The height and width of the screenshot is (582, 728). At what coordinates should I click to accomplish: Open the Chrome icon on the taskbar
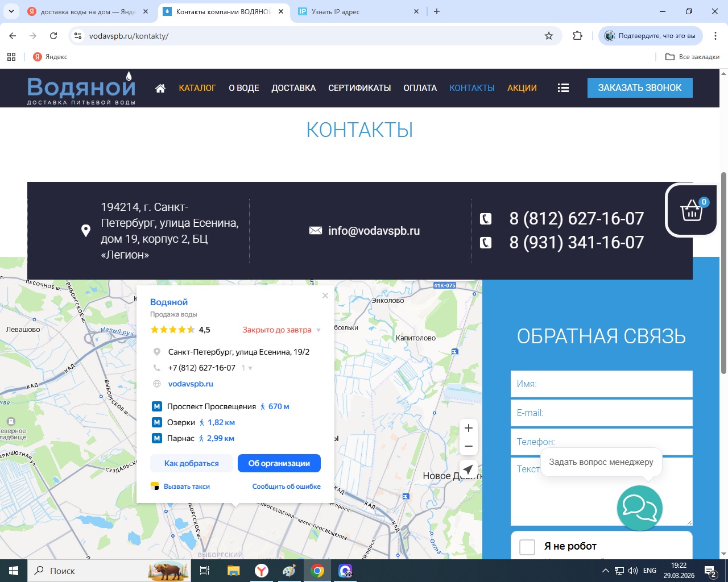pyautogui.click(x=317, y=571)
